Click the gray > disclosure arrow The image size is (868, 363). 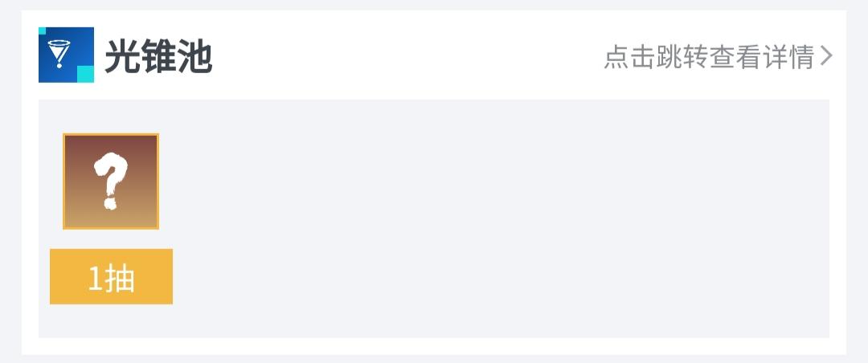click(x=826, y=57)
